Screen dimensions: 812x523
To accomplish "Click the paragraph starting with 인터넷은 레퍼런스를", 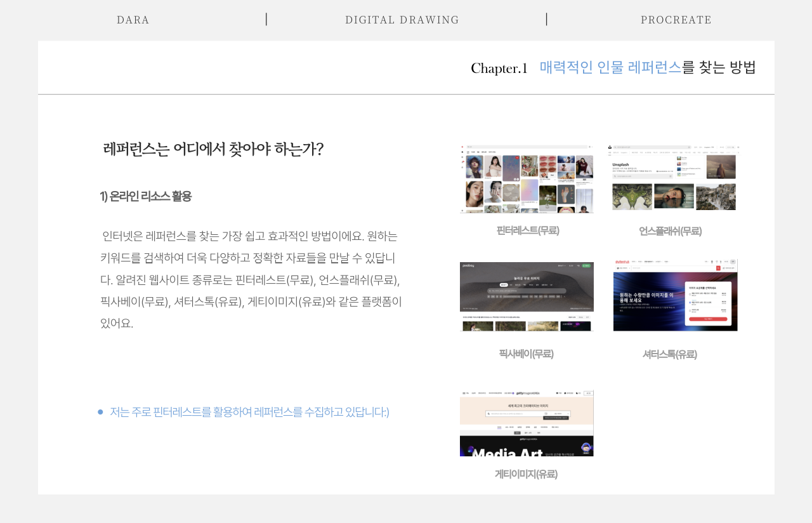I will pos(251,279).
